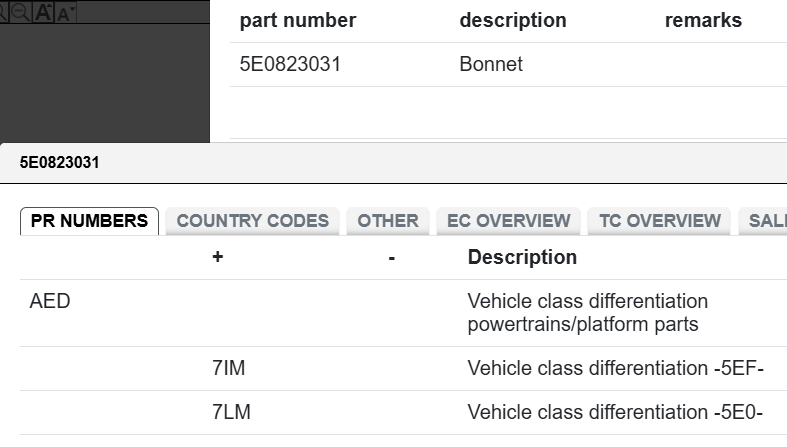This screenshot has width=787, height=447.
Task: Switch to the COUNTRY CODES tab
Action: tap(252, 221)
